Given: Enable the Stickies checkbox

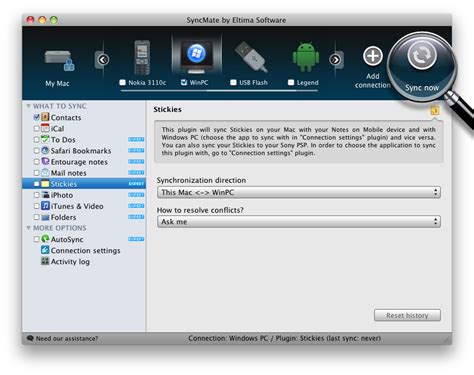Looking at the screenshot, I should pyautogui.click(x=37, y=184).
